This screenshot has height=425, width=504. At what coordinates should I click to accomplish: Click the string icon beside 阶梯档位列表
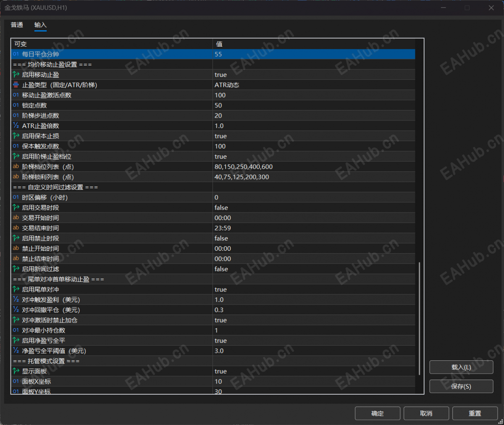coord(16,167)
